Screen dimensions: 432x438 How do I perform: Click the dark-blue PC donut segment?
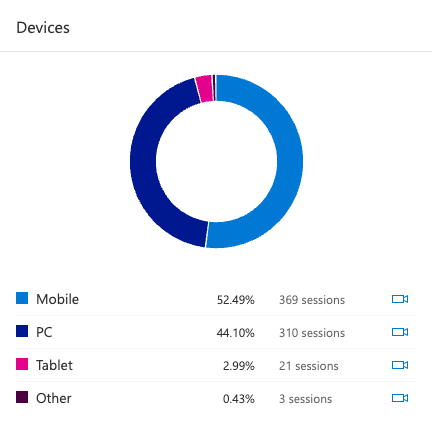point(143,160)
